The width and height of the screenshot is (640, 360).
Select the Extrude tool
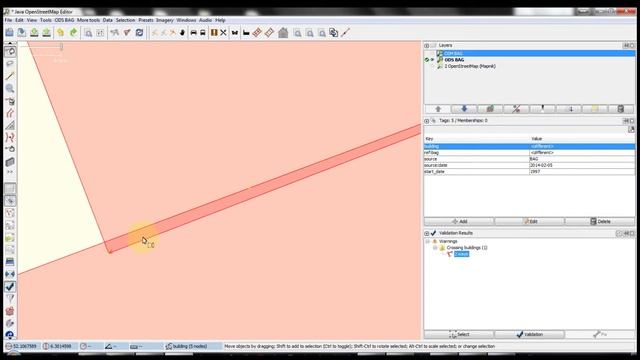point(10,125)
